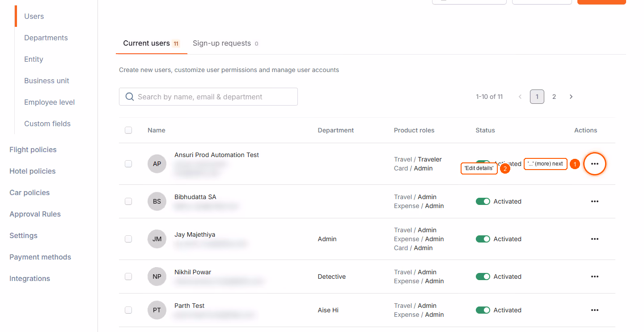
Task: Tick the checkbox for Jay Majethiya
Action: 128,239
